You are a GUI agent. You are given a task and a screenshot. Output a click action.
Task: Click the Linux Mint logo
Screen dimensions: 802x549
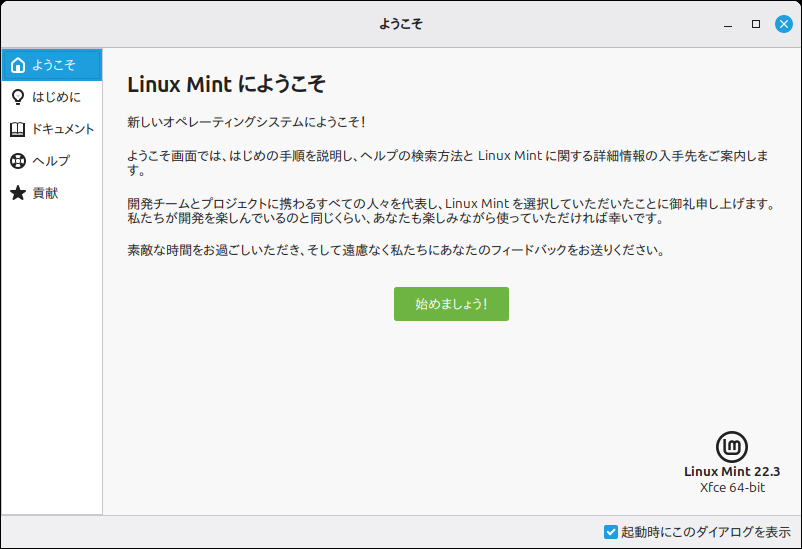732,447
